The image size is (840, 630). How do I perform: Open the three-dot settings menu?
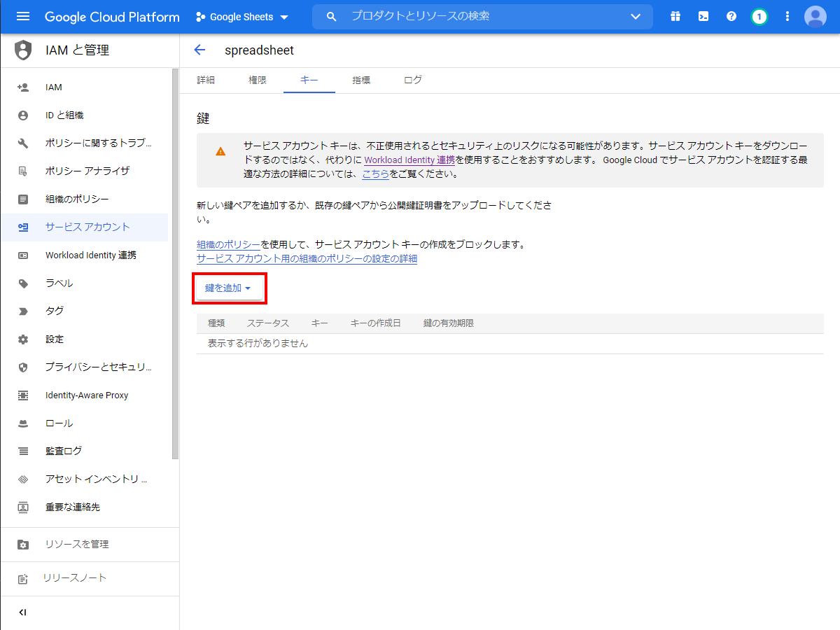[x=787, y=16]
